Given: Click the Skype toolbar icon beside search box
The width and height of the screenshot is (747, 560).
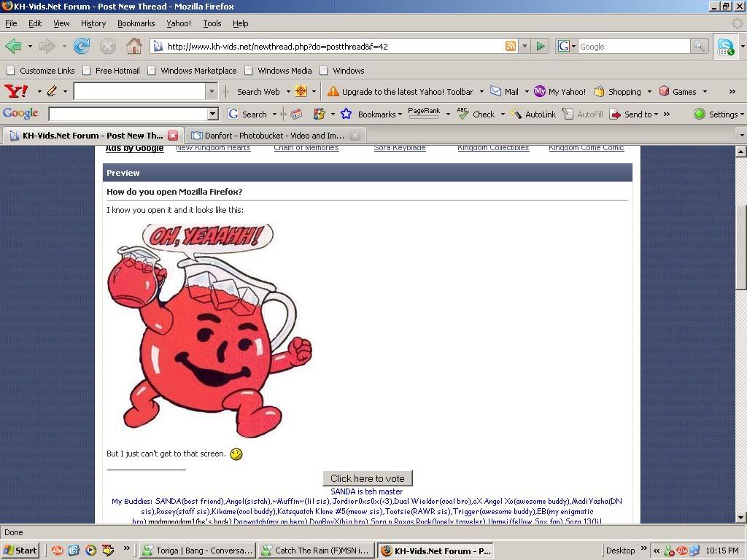Looking at the screenshot, I should (x=726, y=46).
